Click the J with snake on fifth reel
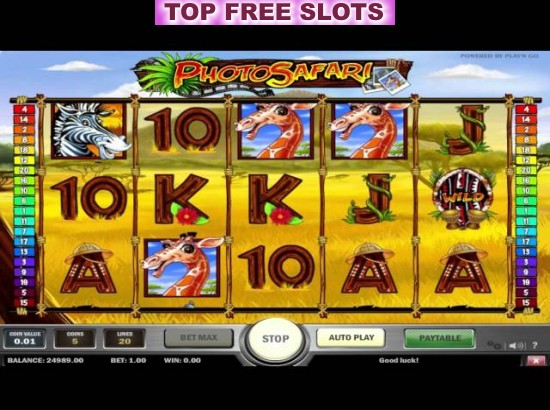Image resolution: width=550 pixels, height=410 pixels. tap(464, 130)
